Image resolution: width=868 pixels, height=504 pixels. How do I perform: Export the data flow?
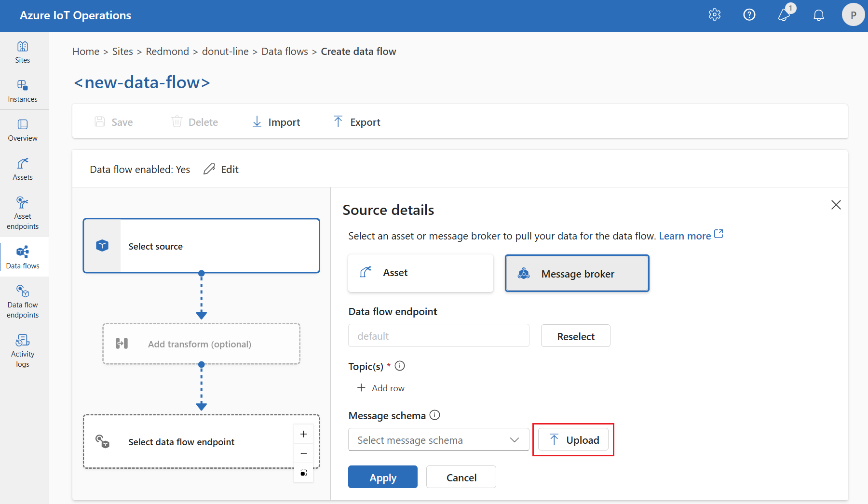point(357,122)
